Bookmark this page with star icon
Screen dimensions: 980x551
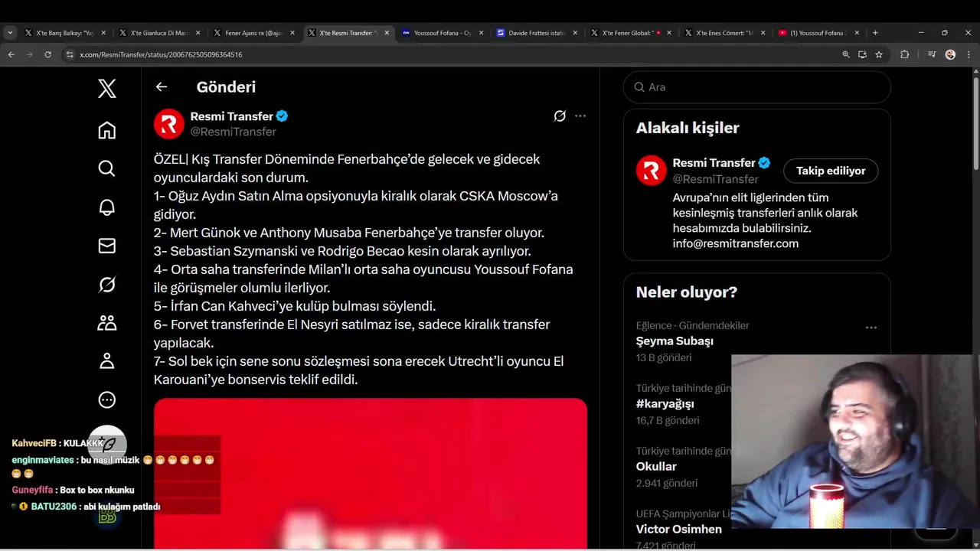(879, 54)
